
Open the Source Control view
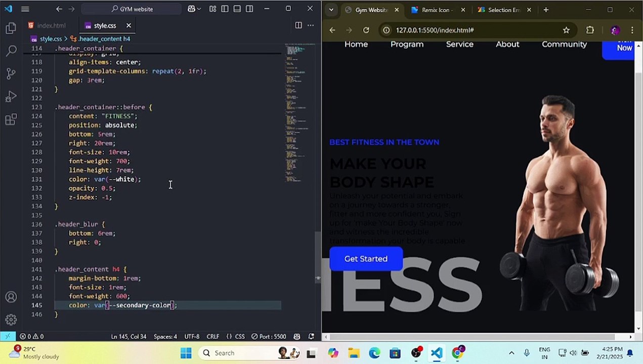point(11,74)
